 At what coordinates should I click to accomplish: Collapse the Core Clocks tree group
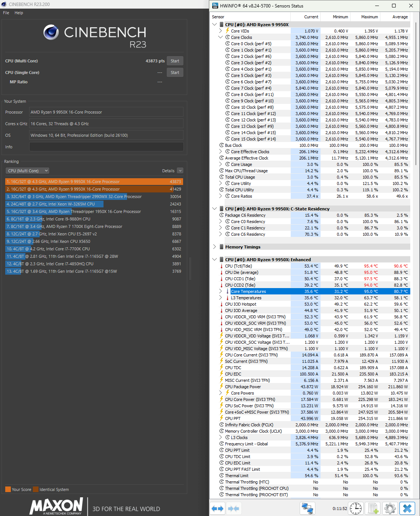220,37
